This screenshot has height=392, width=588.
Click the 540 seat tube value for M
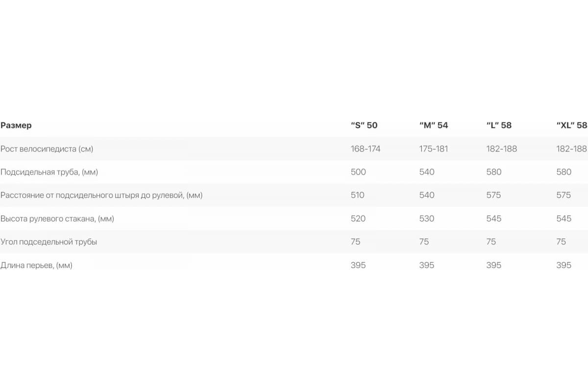pos(427,172)
